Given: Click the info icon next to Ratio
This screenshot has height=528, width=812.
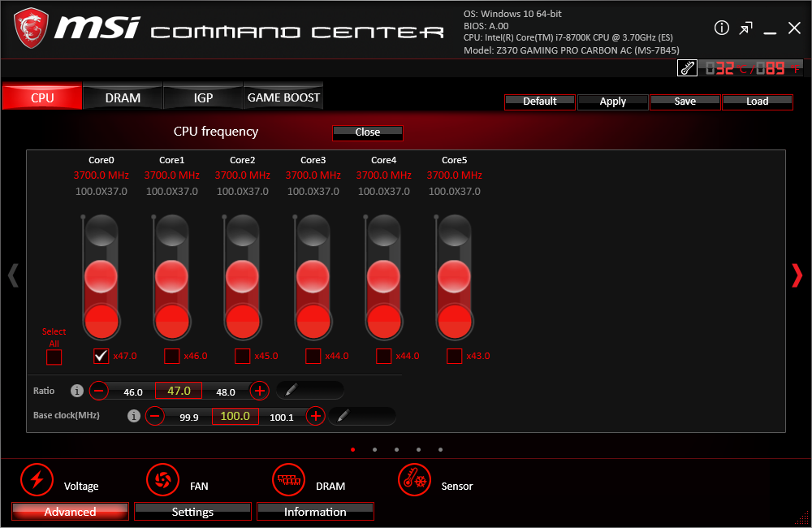Looking at the screenshot, I should pos(76,391).
